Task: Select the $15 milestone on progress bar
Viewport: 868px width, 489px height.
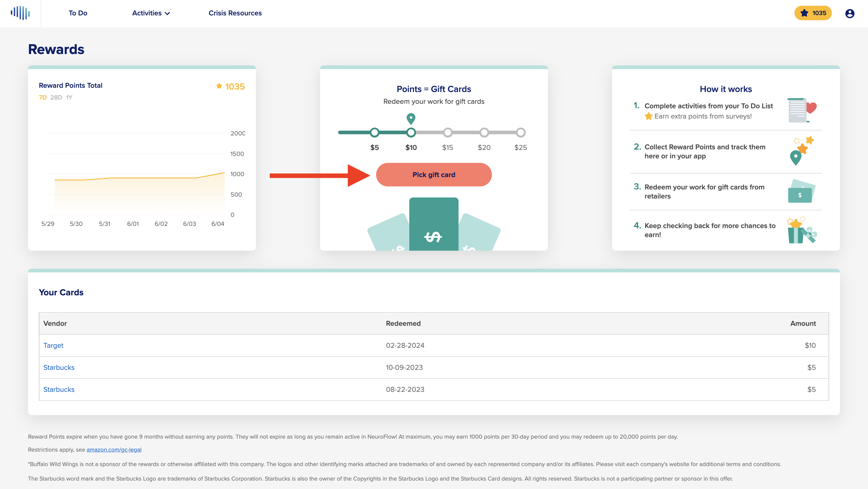Action: click(x=448, y=132)
